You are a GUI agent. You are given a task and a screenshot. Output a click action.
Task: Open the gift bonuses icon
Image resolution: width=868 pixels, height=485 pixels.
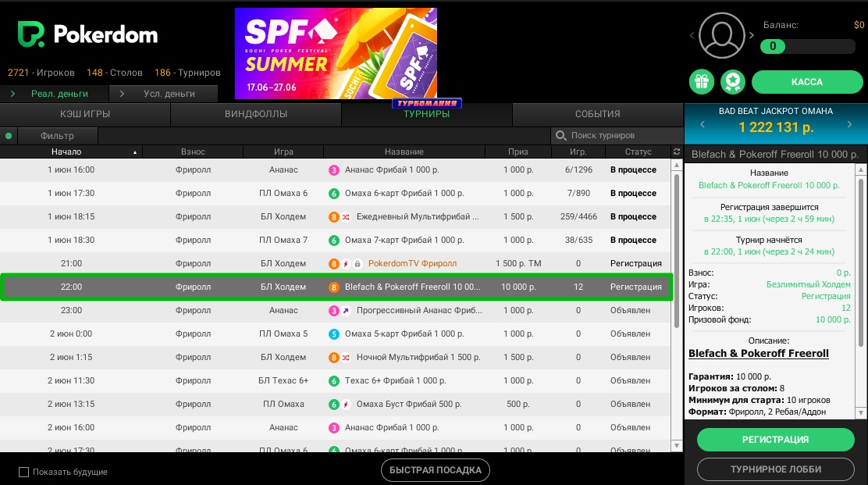point(702,82)
